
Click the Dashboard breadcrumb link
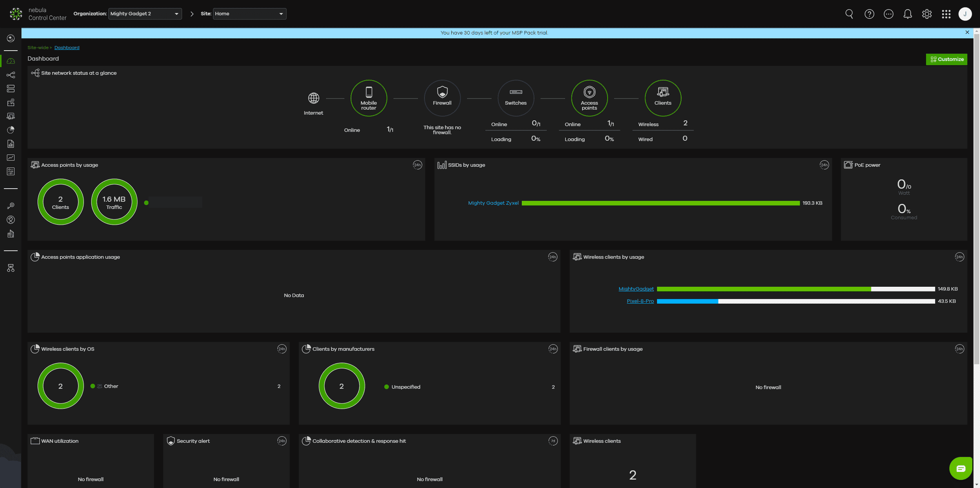[x=67, y=47]
